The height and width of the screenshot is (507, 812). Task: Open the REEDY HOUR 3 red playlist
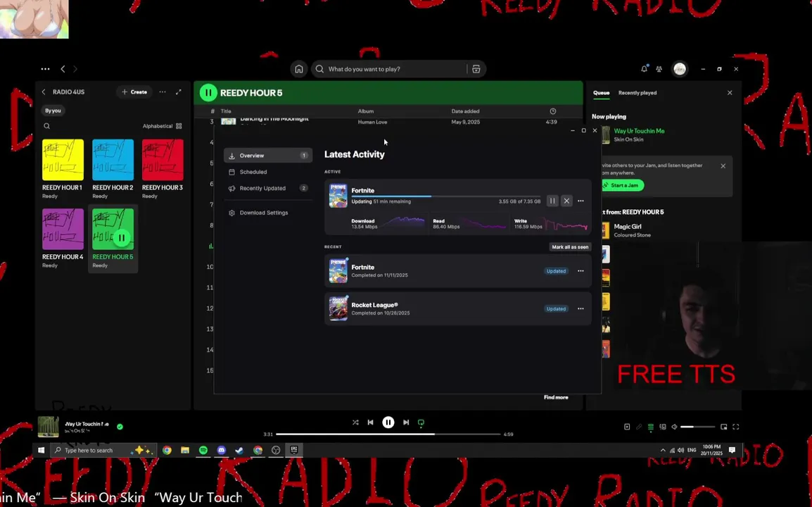(x=163, y=169)
